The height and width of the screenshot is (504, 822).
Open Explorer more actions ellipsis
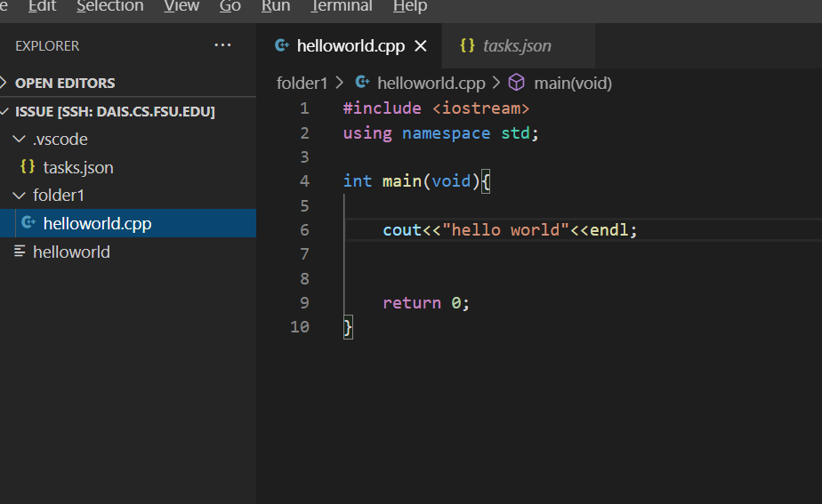tap(222, 45)
